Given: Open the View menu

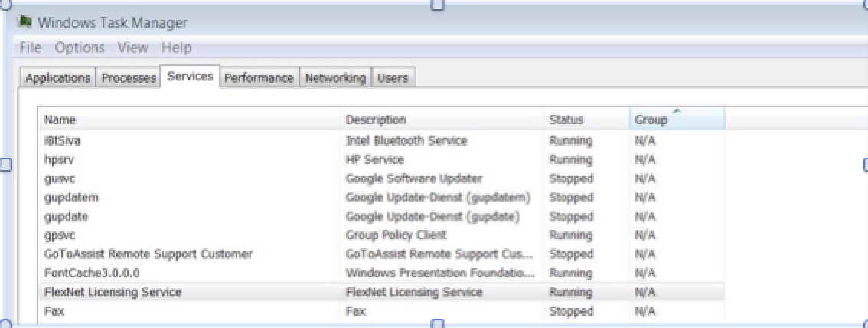Looking at the screenshot, I should [x=133, y=48].
